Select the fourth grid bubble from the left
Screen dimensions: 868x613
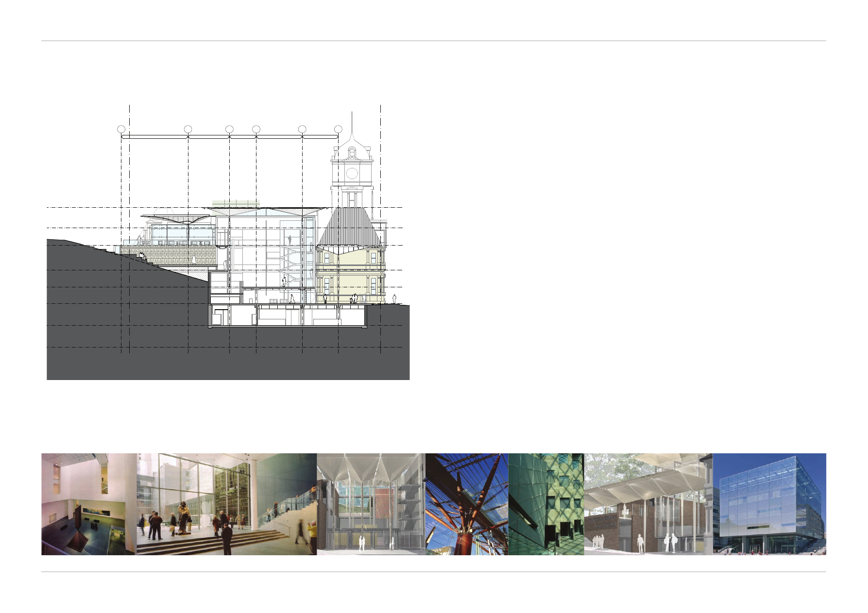pyautogui.click(x=256, y=129)
